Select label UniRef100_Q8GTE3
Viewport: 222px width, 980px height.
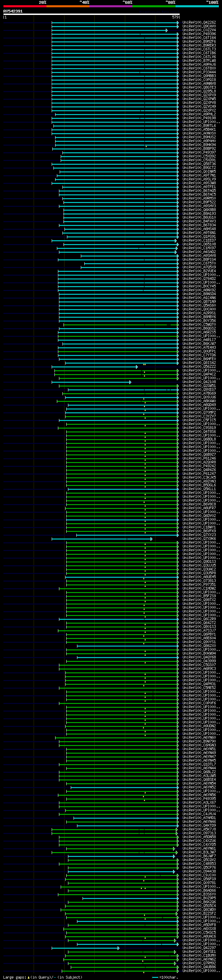pyautogui.click(x=199, y=88)
